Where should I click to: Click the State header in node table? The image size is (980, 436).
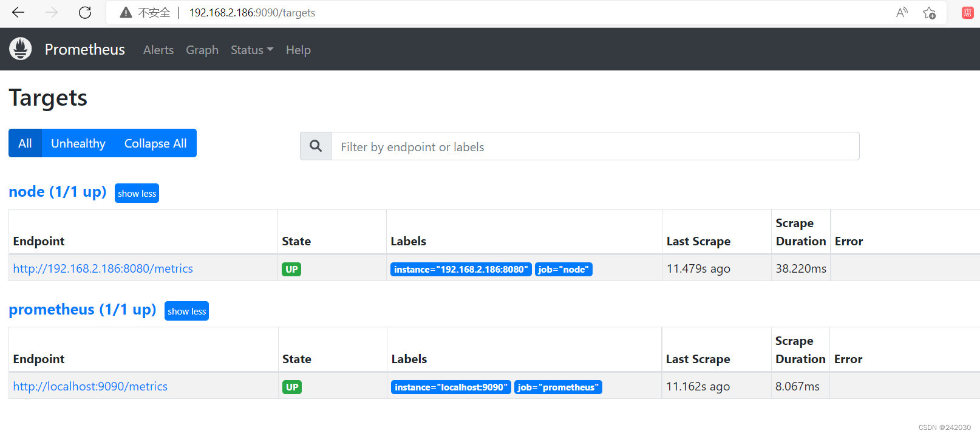click(296, 241)
